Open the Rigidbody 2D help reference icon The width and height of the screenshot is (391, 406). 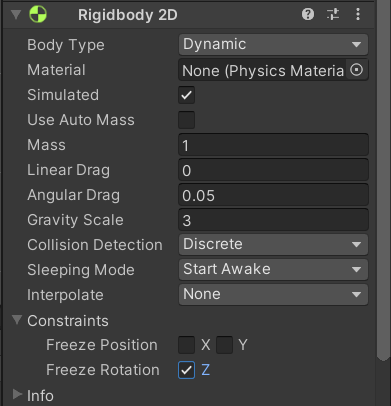tap(308, 14)
